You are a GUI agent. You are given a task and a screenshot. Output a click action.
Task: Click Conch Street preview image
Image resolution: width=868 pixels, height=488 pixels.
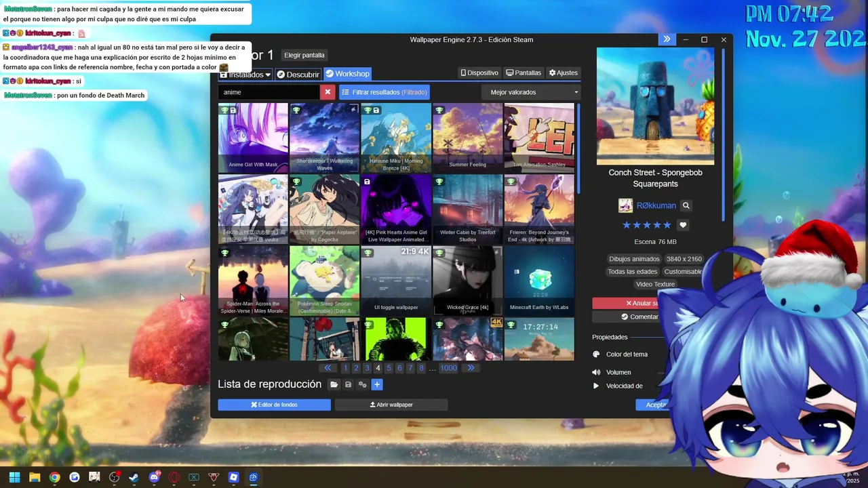click(655, 106)
